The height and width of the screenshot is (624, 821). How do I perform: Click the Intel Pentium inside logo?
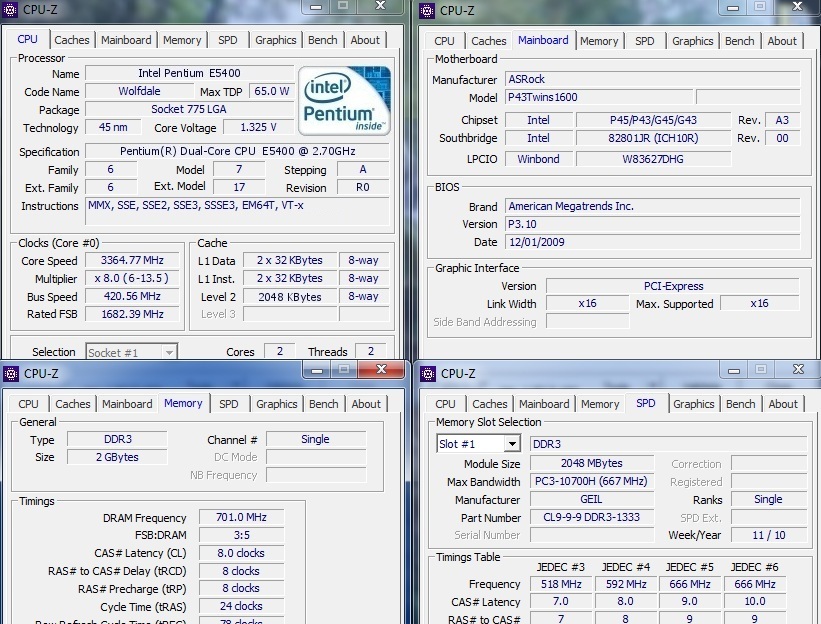(x=345, y=101)
